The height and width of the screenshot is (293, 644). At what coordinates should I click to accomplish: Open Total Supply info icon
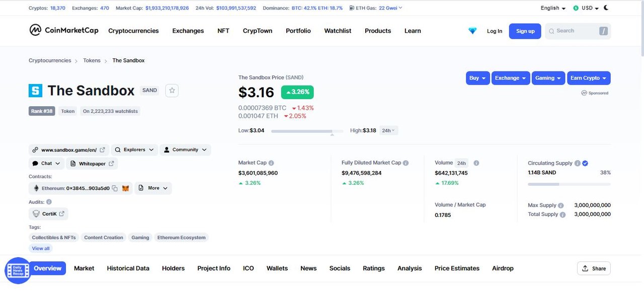pos(563,214)
